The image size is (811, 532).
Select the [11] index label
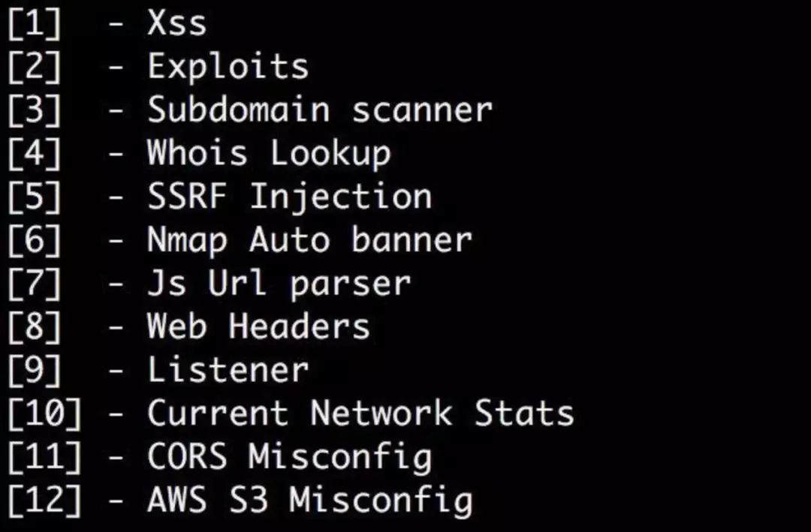[x=45, y=458]
